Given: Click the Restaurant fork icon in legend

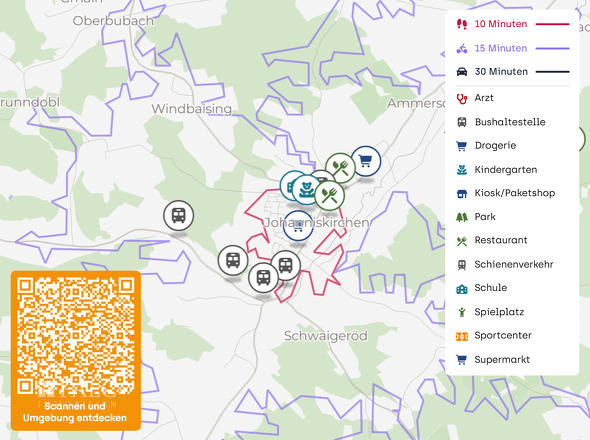Looking at the screenshot, I should [x=462, y=241].
